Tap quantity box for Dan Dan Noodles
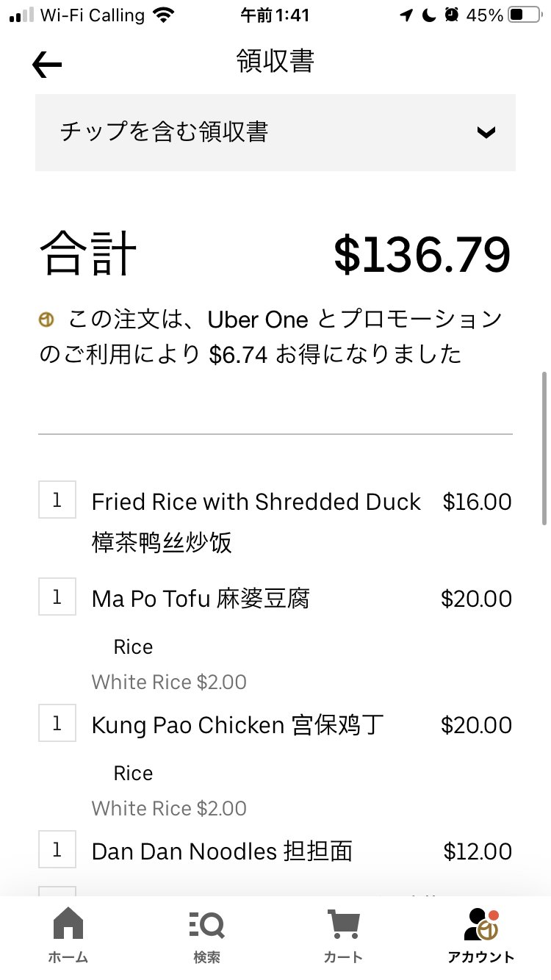This screenshot has height=980, width=551. 57,850
